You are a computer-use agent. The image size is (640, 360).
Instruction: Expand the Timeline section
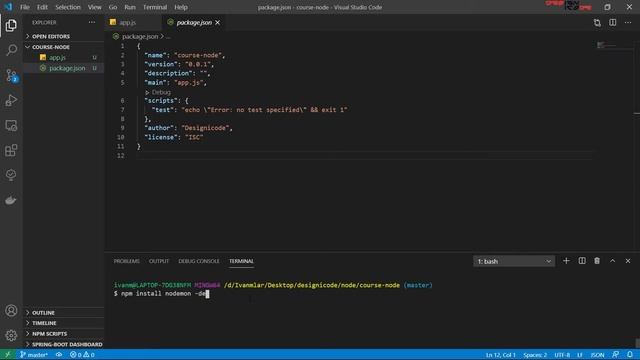click(x=64, y=323)
